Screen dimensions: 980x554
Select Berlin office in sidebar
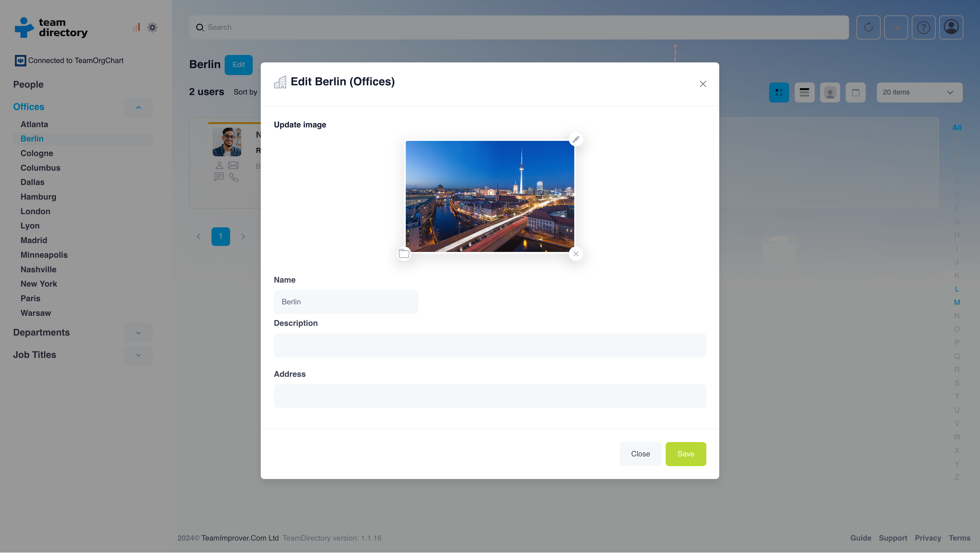(x=32, y=139)
